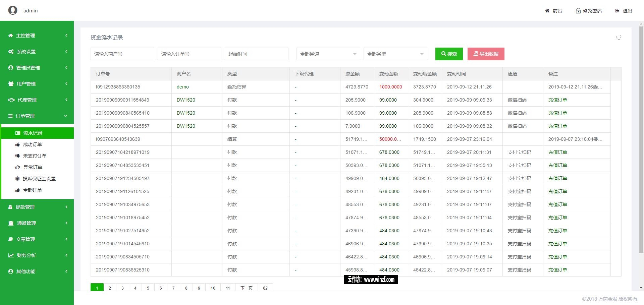Click the thumbs-up icon for 成功订单
Screen dimensions: 644x305
pyautogui.click(x=17, y=144)
